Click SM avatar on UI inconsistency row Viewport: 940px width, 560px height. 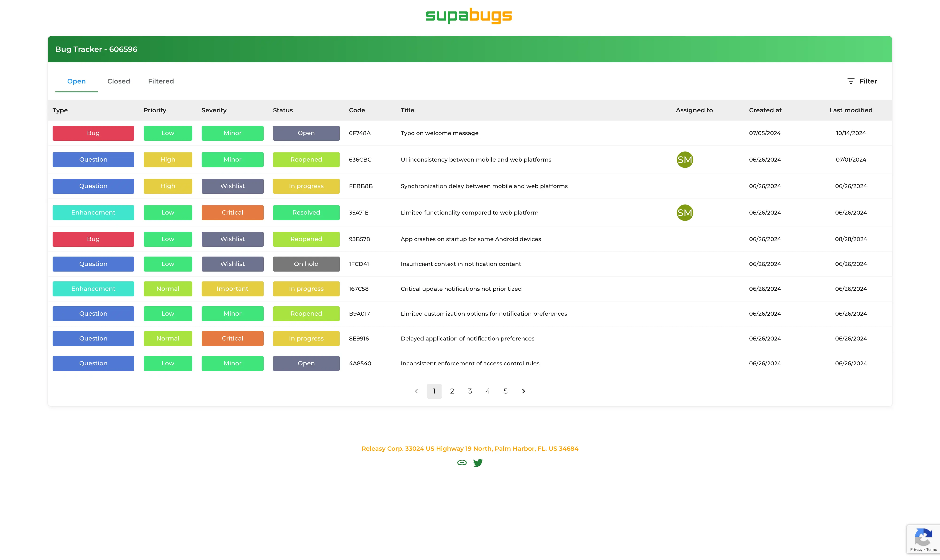tap(685, 160)
